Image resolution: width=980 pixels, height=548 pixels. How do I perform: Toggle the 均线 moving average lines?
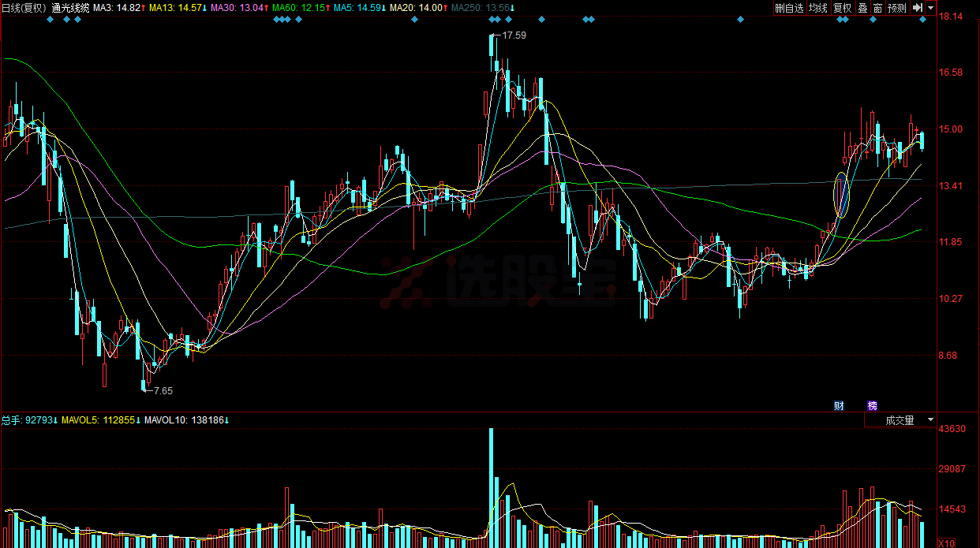coord(817,8)
